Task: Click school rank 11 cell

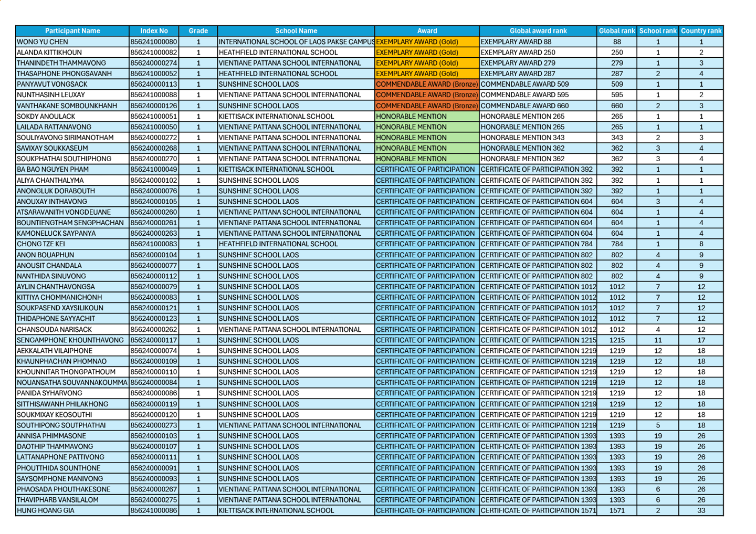Action: [x=658, y=340]
